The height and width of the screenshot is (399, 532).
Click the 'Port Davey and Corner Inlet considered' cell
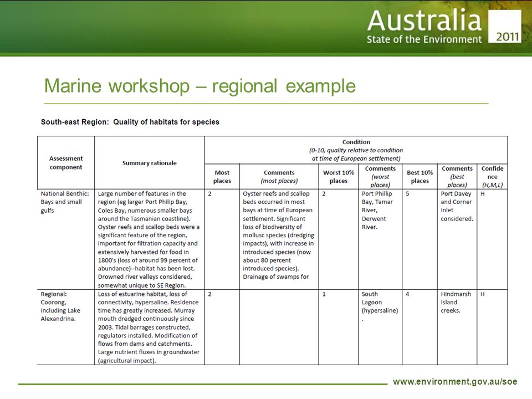click(x=457, y=239)
